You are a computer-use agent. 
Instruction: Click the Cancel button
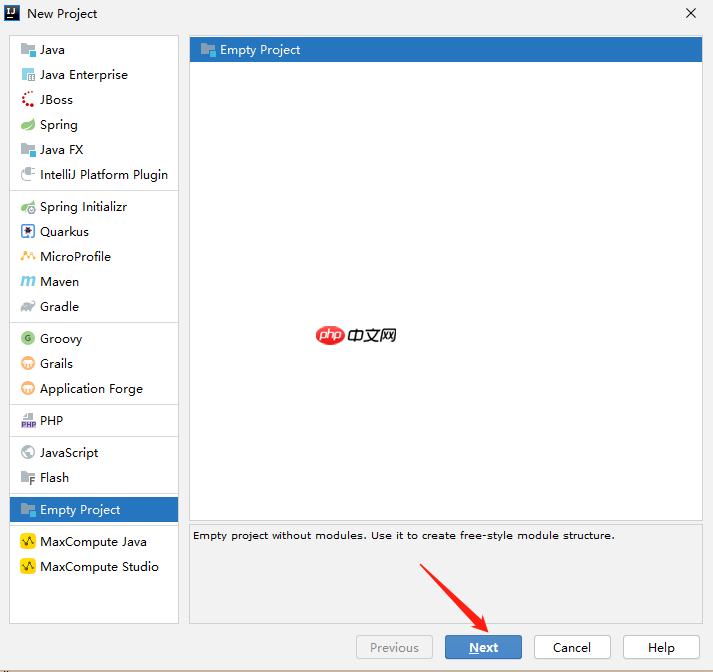572,647
